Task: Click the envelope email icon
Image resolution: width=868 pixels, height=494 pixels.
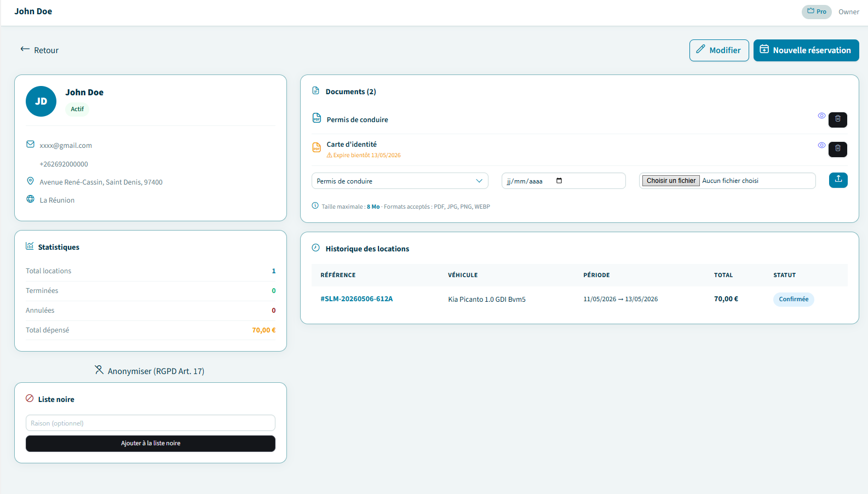Action: (x=30, y=145)
